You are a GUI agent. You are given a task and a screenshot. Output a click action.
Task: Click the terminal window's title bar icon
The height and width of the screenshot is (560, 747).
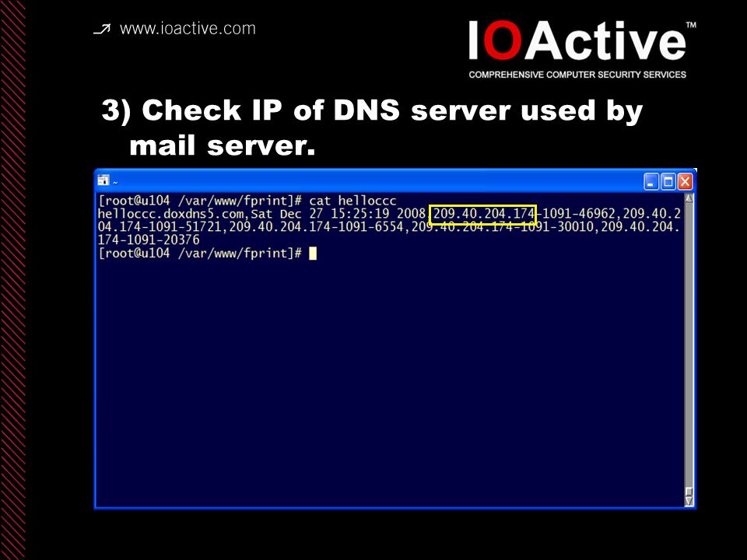pos(103,180)
